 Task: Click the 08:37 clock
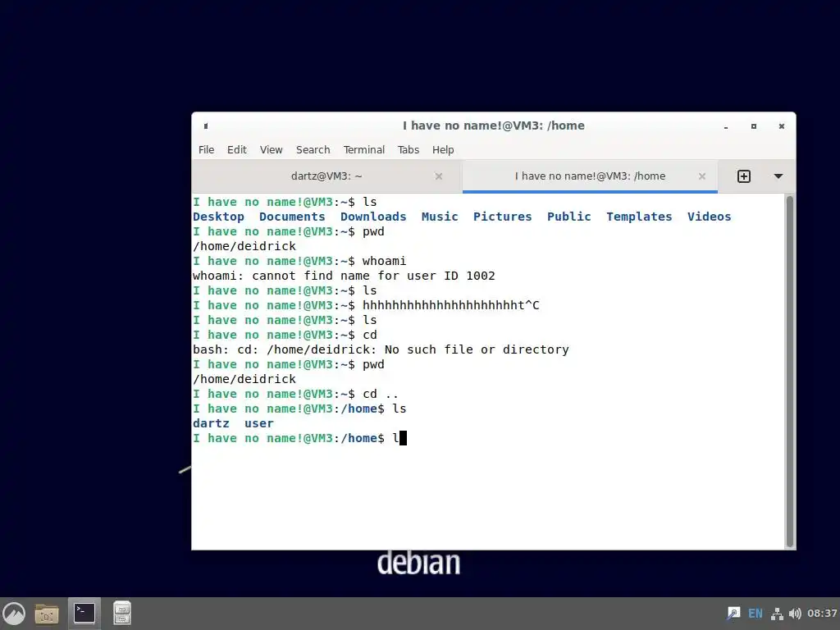[822, 614]
